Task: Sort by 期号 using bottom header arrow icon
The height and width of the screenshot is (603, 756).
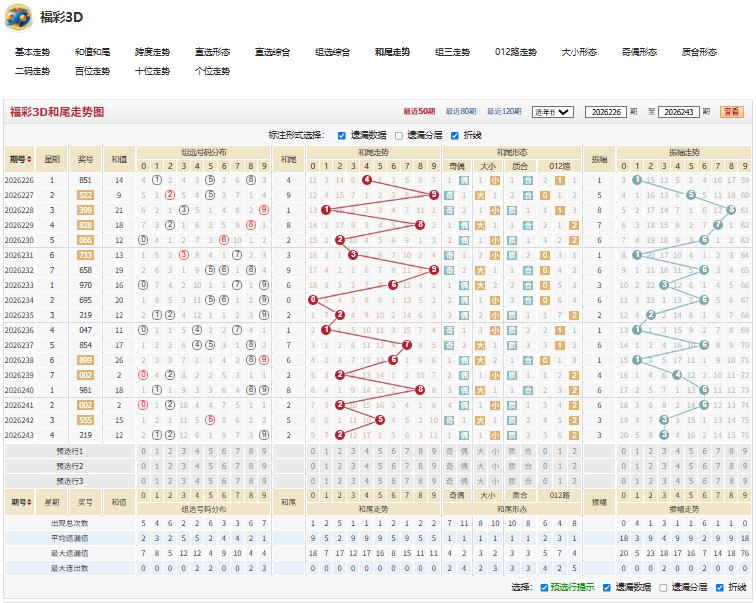Action: click(x=29, y=502)
